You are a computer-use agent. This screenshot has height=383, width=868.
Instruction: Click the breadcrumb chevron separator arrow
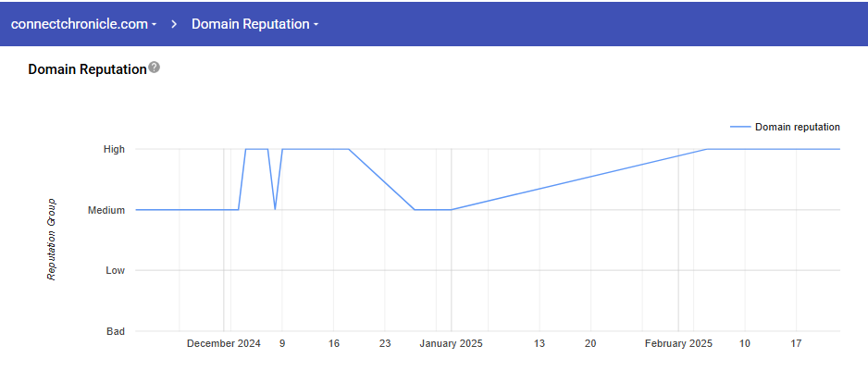pyautogui.click(x=174, y=24)
